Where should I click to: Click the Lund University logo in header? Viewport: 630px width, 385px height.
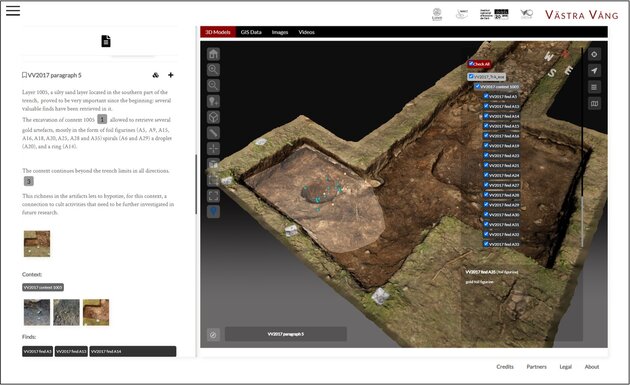(437, 14)
